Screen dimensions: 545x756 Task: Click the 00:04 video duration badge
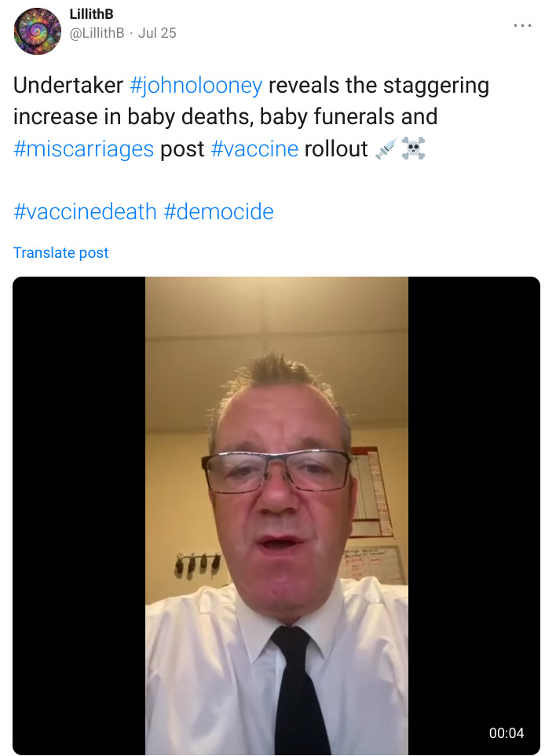(506, 733)
